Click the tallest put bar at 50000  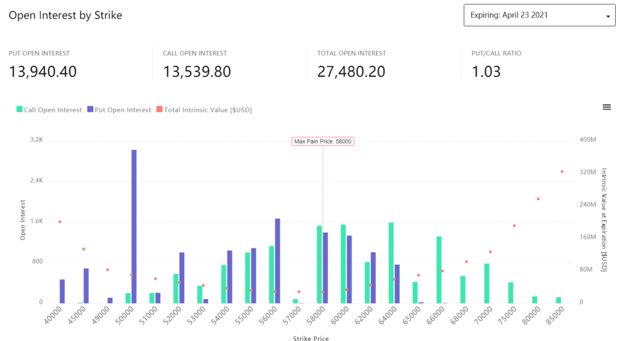coord(134,225)
